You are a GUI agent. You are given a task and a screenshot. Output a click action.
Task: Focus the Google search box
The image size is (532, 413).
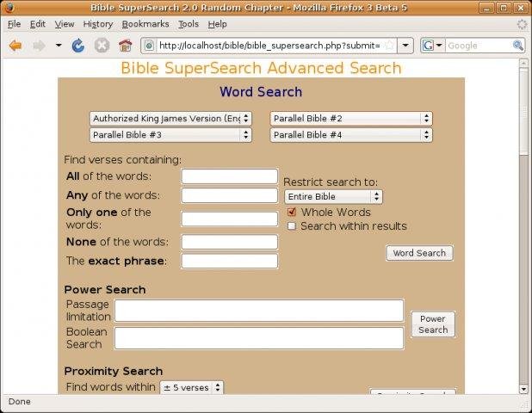[x=479, y=46]
